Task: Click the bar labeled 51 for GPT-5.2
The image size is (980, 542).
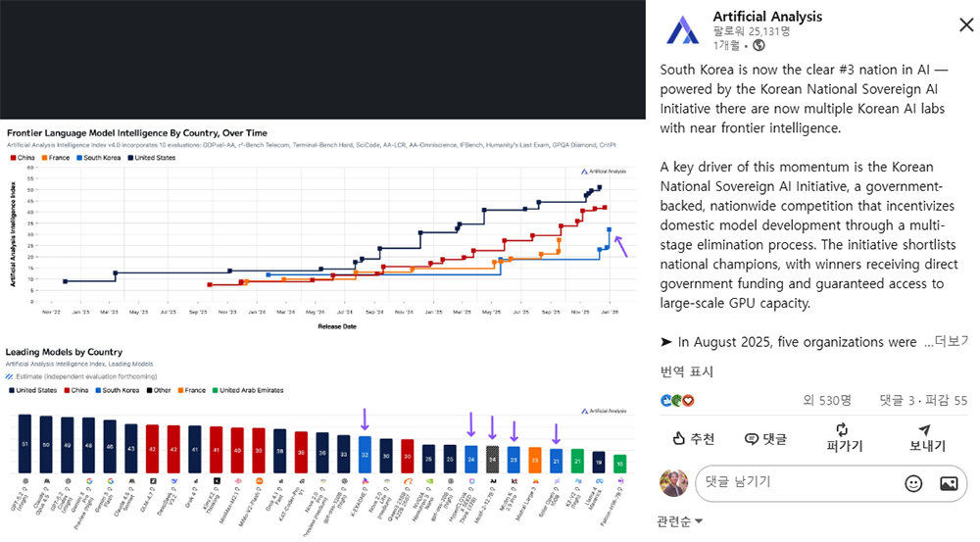Action: [x=25, y=443]
